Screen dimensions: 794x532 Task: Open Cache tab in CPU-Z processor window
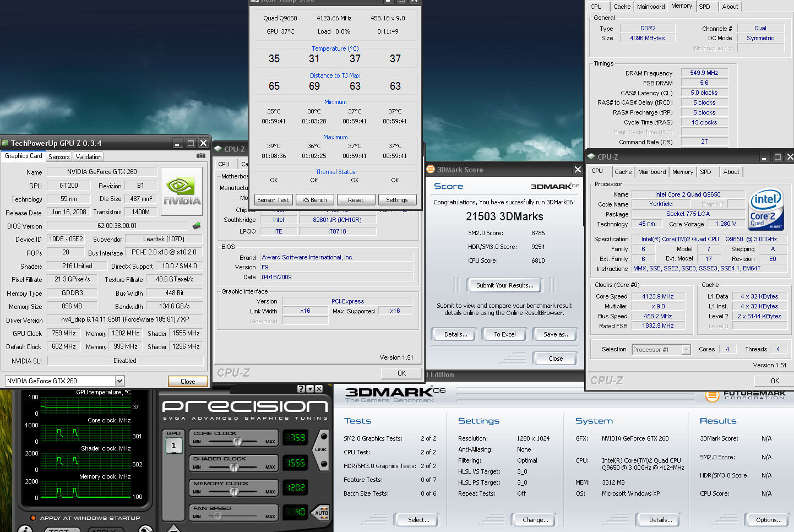[x=623, y=172]
